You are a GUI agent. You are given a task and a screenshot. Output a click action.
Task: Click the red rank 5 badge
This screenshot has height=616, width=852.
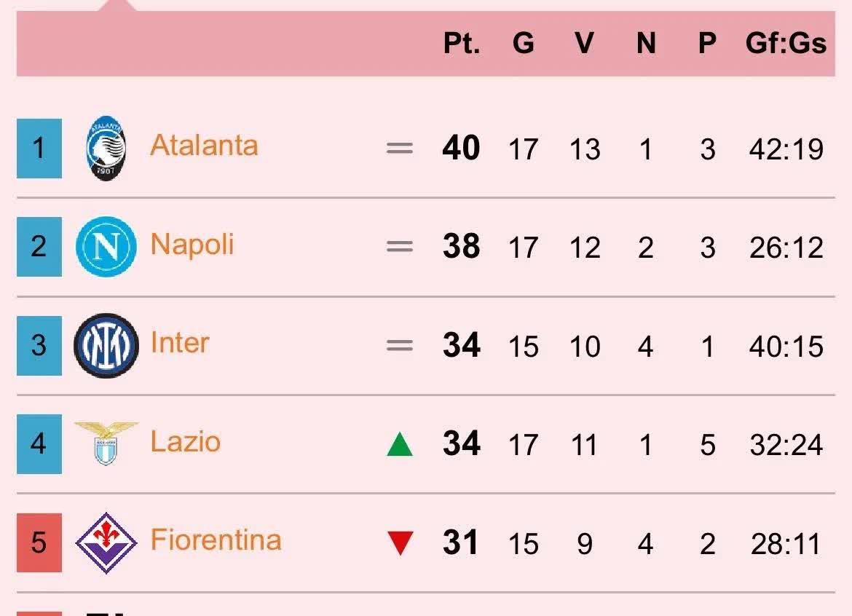(x=39, y=542)
